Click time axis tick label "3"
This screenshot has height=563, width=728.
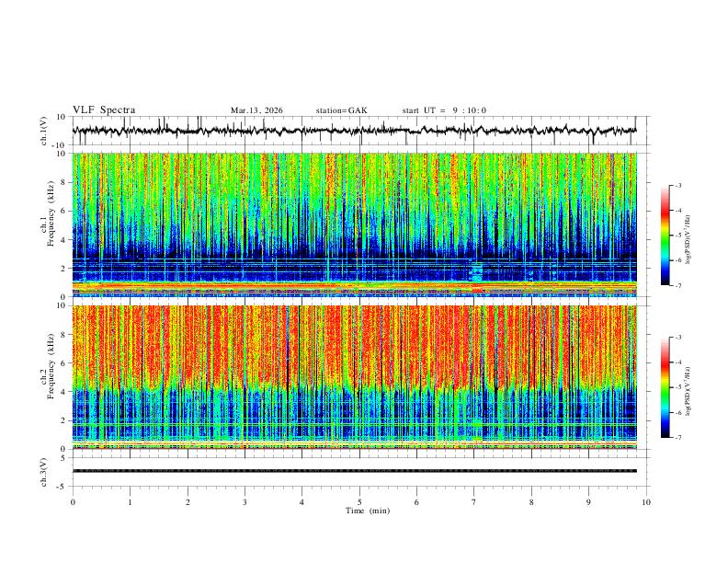[245, 502]
